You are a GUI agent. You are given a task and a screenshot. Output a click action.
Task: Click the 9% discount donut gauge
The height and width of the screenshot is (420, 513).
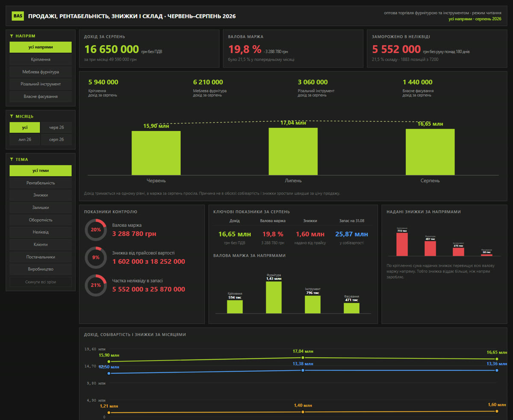click(96, 258)
